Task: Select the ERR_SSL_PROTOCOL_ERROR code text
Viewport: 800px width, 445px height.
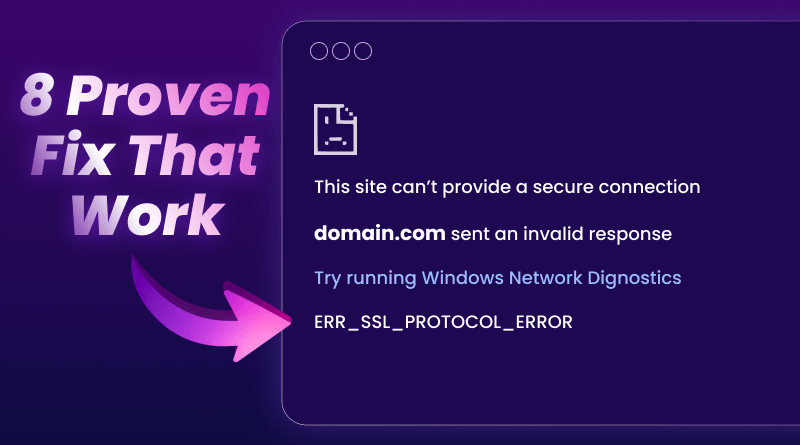Action: [443, 322]
